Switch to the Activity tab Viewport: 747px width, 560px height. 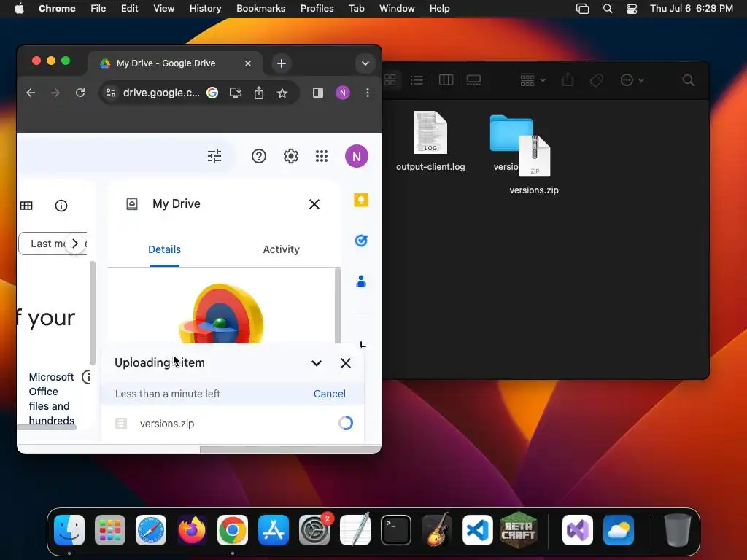point(281,249)
